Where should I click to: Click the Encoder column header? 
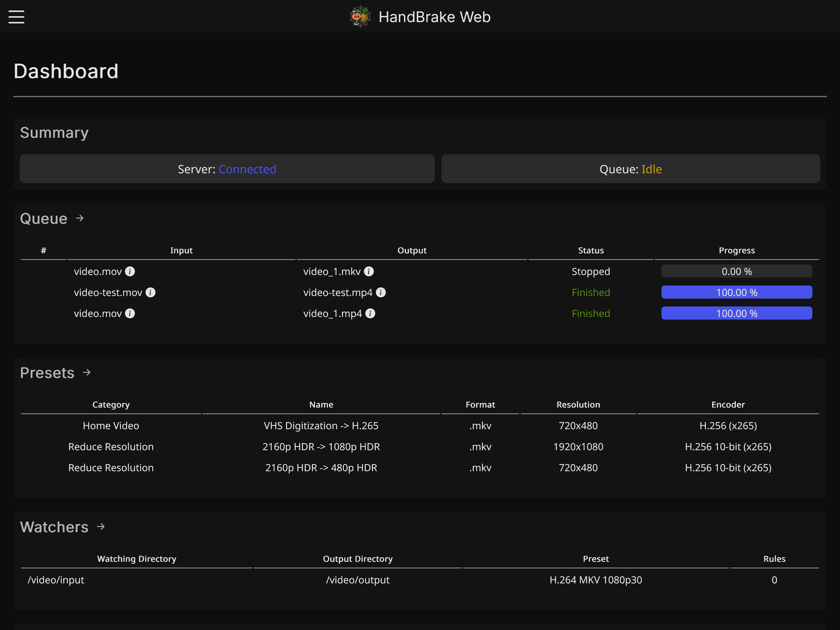[728, 404]
